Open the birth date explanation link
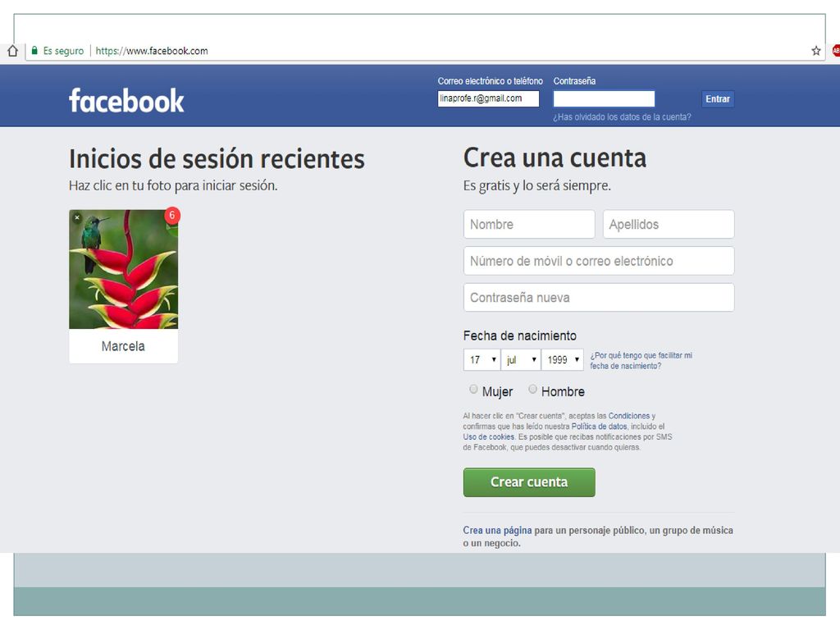The image size is (840, 630). click(641, 361)
